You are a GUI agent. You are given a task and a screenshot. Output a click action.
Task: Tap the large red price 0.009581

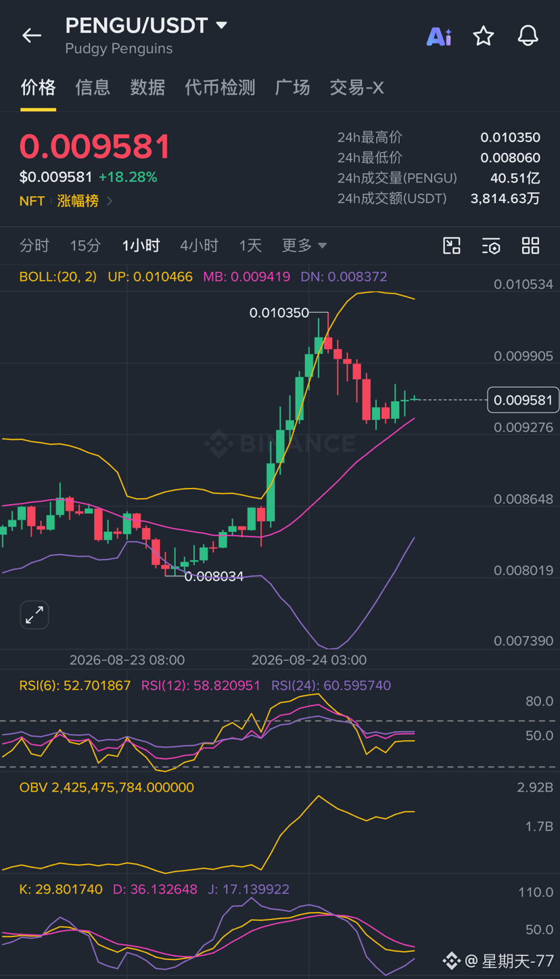(95, 147)
